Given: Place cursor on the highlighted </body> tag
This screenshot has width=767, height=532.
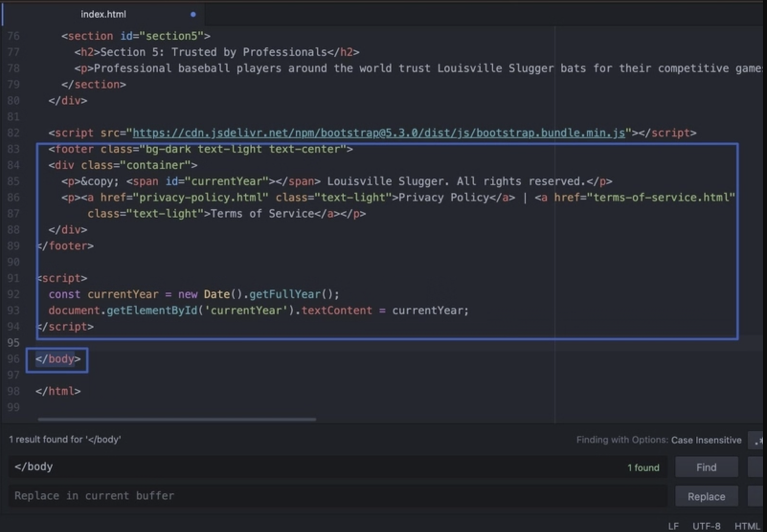Looking at the screenshot, I should (x=58, y=359).
